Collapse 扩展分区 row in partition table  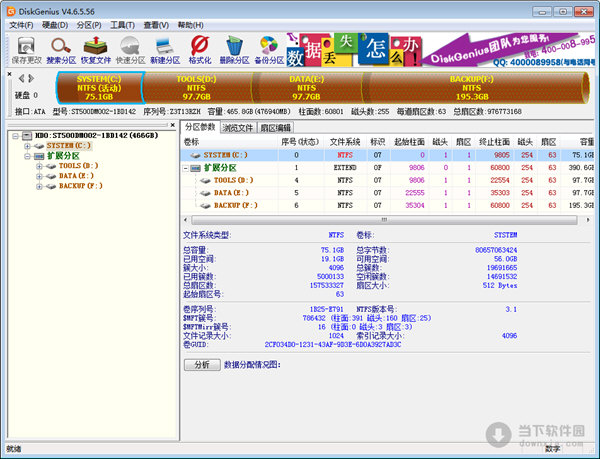pyautogui.click(x=186, y=168)
